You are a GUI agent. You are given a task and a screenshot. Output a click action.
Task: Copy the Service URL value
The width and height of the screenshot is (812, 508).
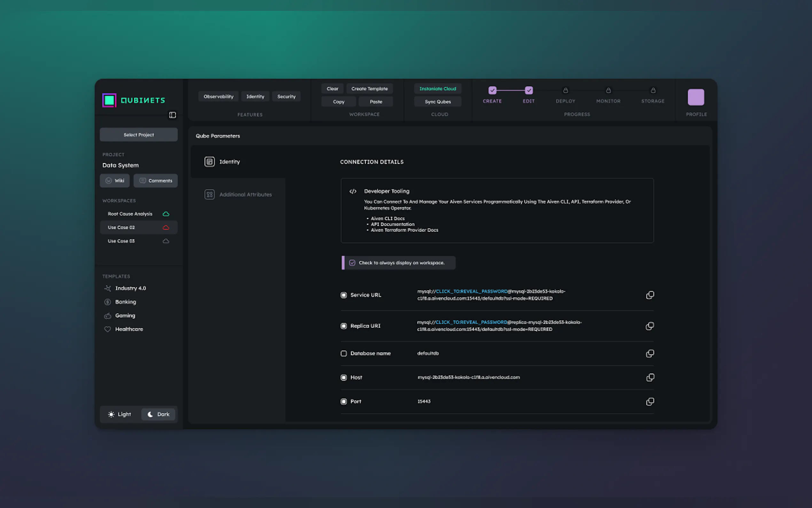tap(650, 295)
